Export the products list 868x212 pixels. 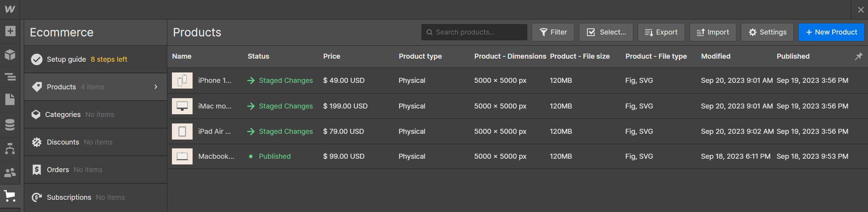point(661,32)
